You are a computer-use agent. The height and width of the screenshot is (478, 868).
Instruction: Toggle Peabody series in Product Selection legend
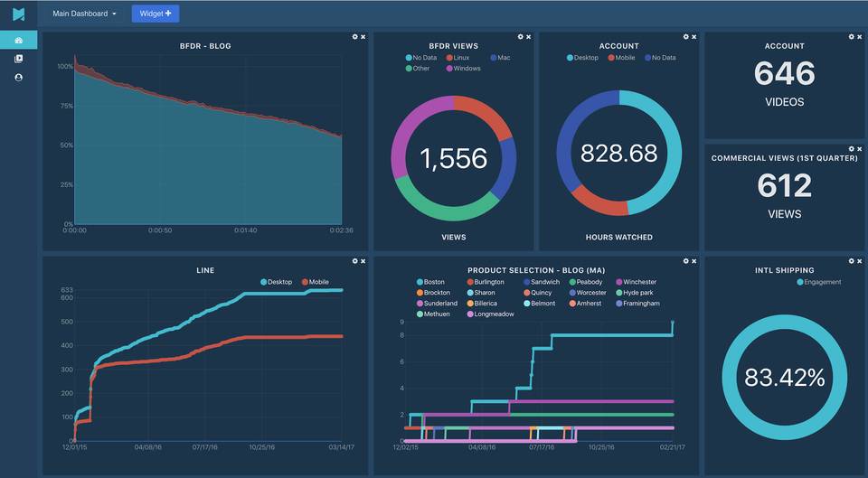click(x=586, y=282)
